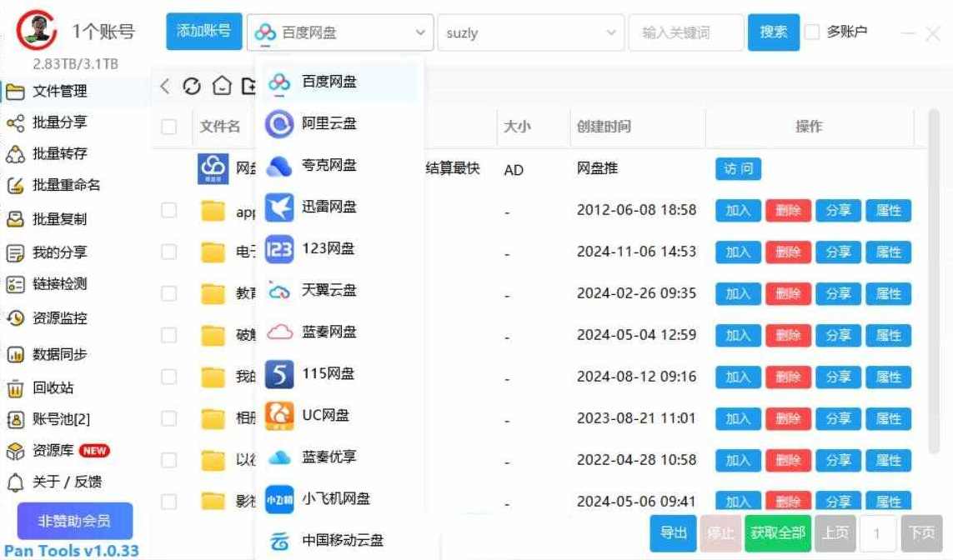Click the 添加账号 add account button
The width and height of the screenshot is (953, 560).
(203, 29)
